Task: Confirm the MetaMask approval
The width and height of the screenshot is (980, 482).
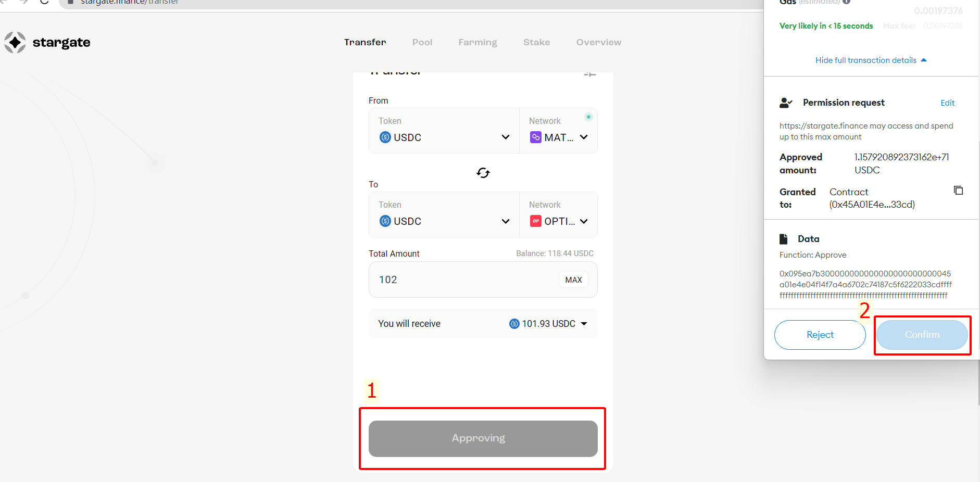Action: (x=922, y=335)
